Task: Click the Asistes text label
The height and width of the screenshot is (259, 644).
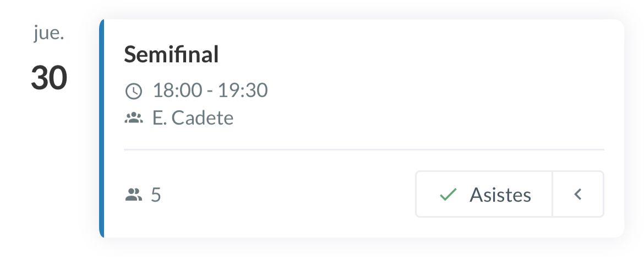Action: coord(500,195)
